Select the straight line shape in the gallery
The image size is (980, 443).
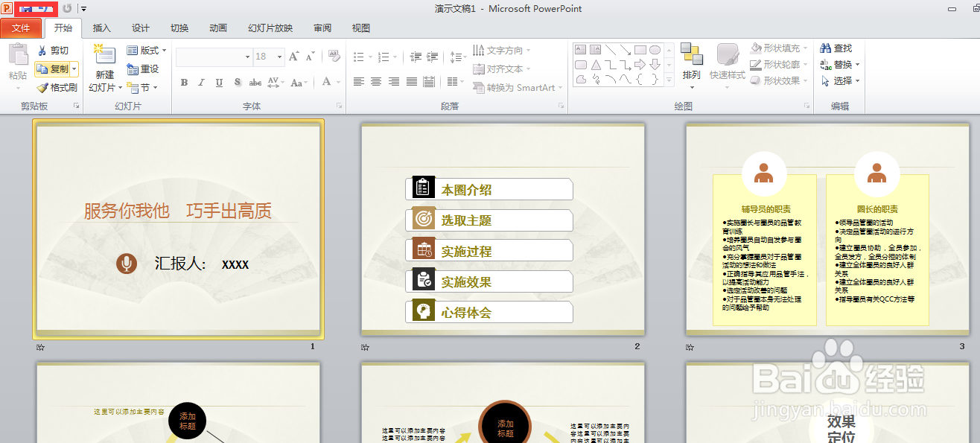coord(610,50)
